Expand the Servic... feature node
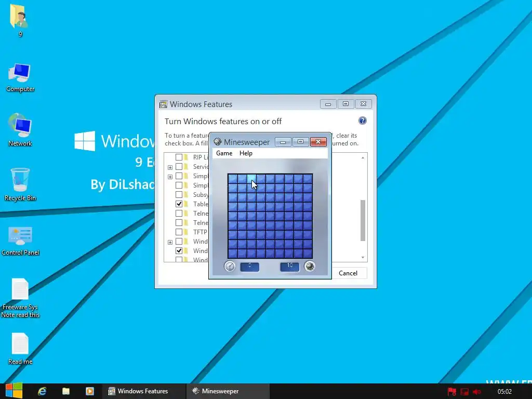Screen dimensions: 532x399 click(x=170, y=167)
